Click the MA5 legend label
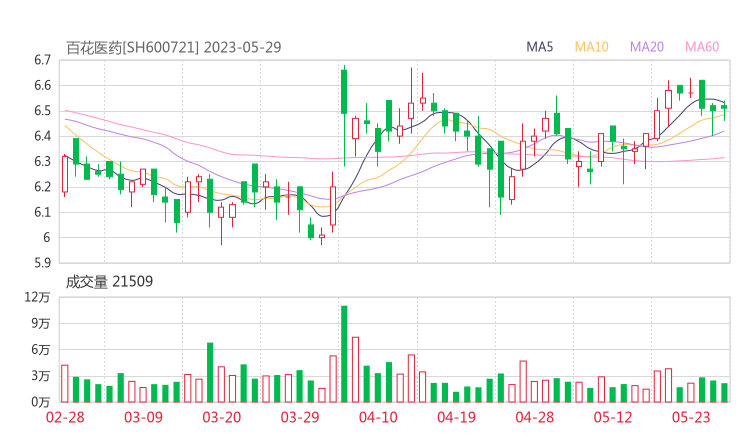The image size is (740, 440). click(x=539, y=47)
